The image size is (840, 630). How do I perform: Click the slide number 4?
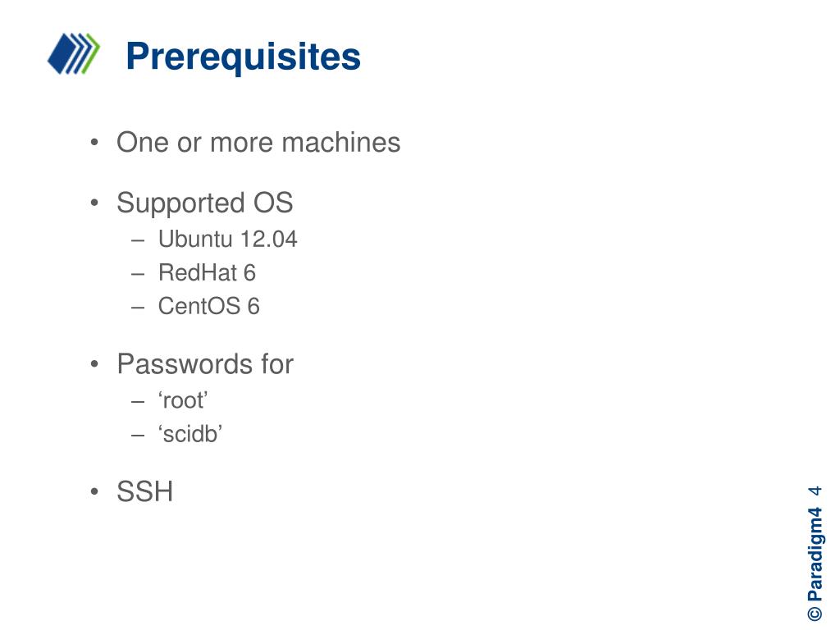(815, 491)
